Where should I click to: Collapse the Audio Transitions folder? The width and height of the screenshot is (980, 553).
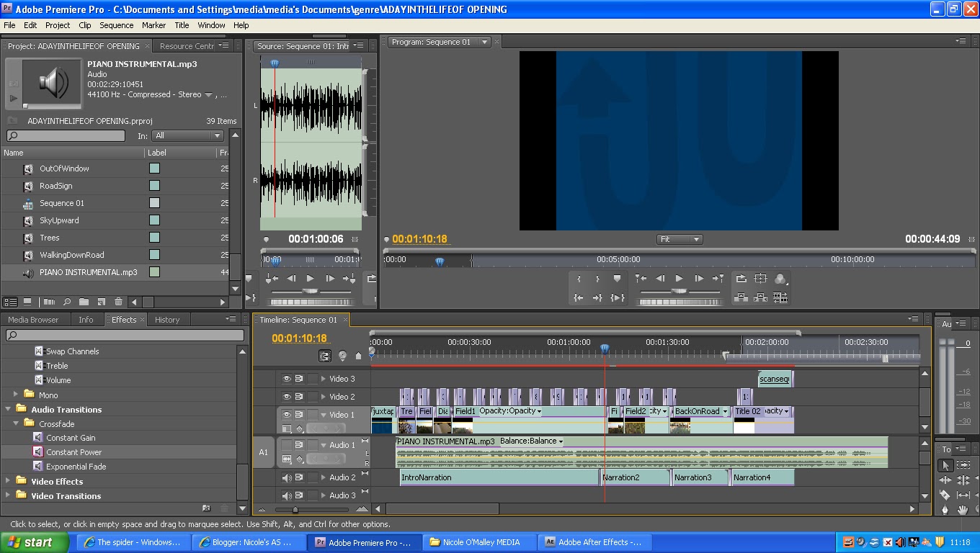point(9,410)
